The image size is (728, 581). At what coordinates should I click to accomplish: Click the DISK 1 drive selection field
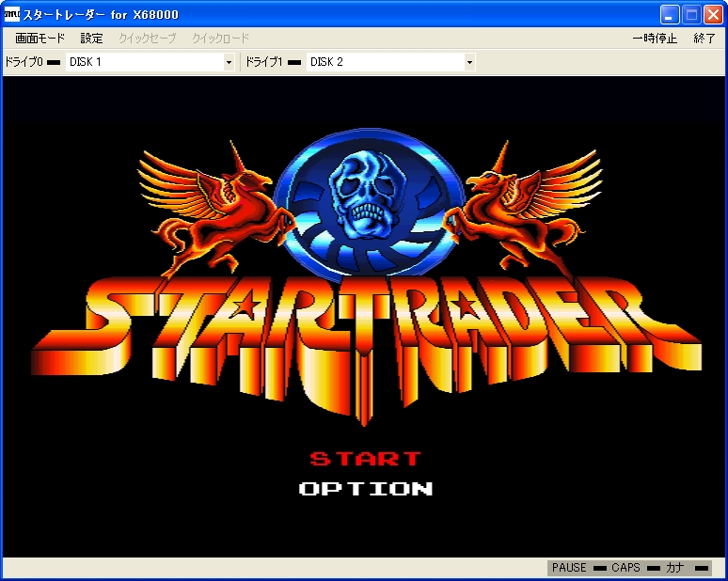(150, 62)
